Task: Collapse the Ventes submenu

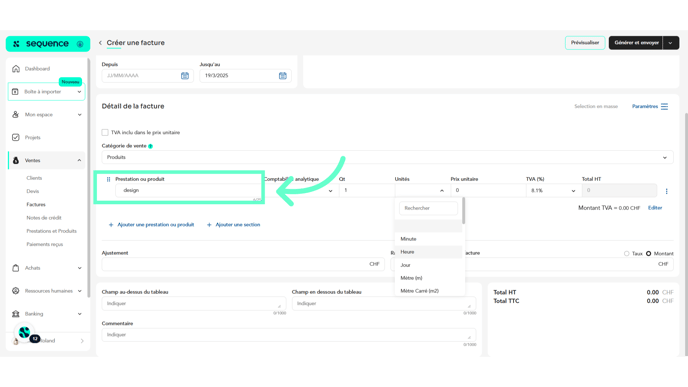Action: tap(79, 161)
